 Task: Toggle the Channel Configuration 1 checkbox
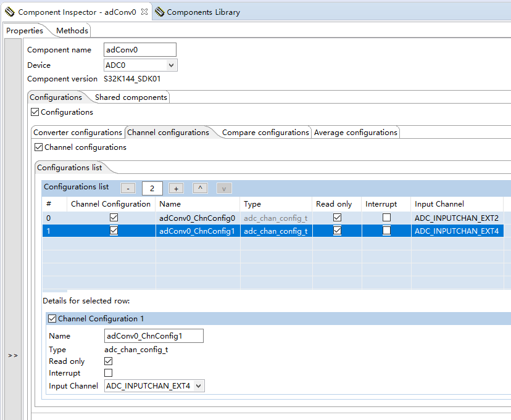[x=52, y=318]
